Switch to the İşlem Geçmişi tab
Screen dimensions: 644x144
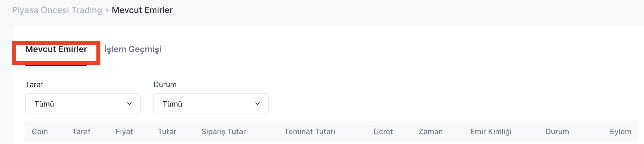pos(133,49)
